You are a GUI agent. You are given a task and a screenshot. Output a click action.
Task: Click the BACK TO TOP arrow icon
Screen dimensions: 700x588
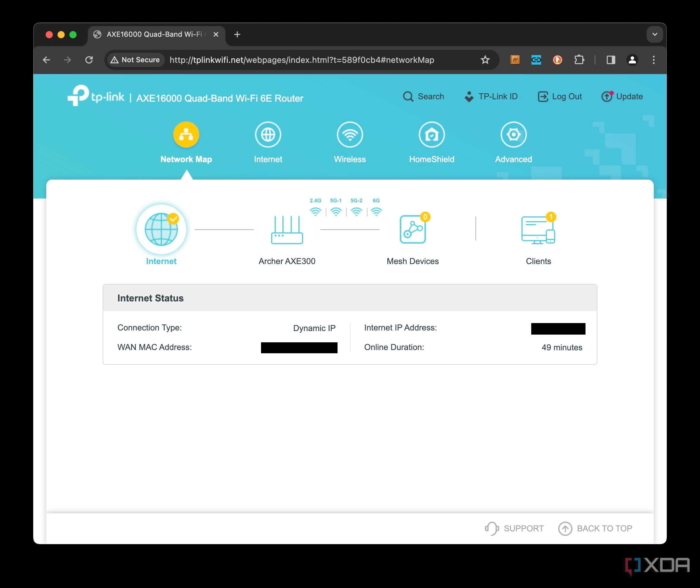(565, 528)
